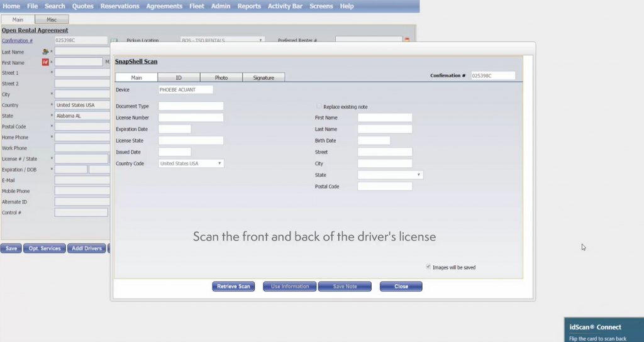
Task: Click the Addl Drivers button
Action: pos(87,248)
